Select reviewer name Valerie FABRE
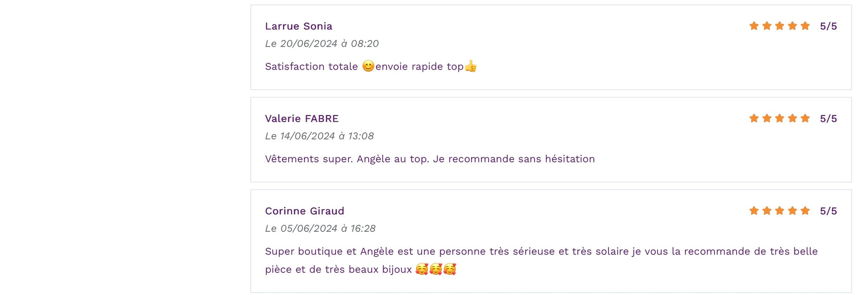 point(302,119)
